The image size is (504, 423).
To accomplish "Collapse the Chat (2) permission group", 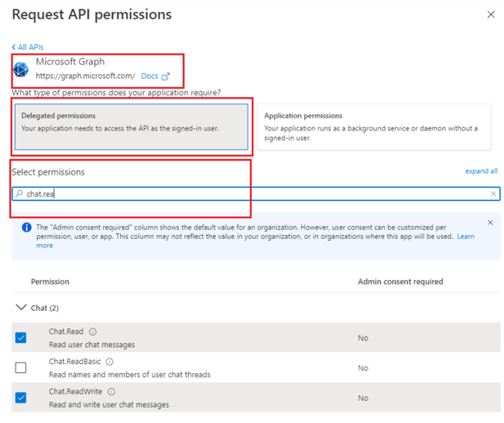I will [21, 308].
